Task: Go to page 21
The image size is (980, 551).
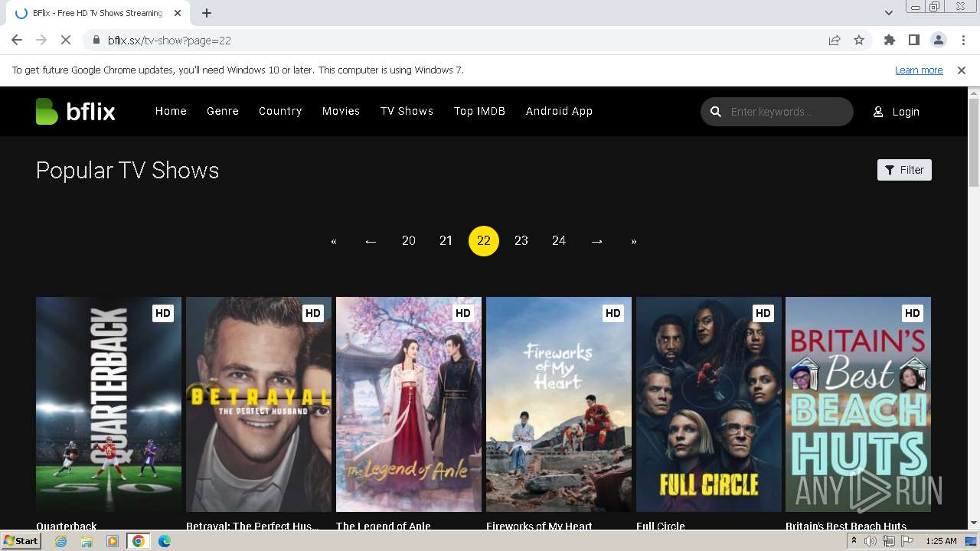Action: coord(446,241)
